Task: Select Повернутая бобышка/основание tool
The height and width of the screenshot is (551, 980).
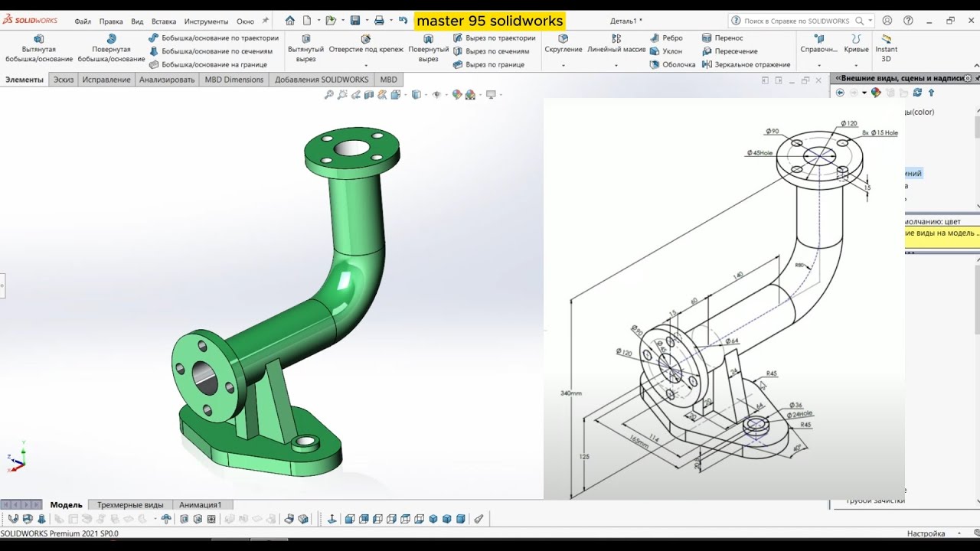Action: pyautogui.click(x=111, y=48)
